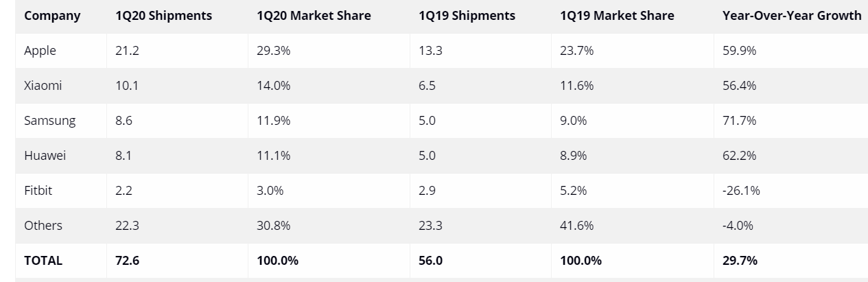Select the Samsung company name
This screenshot has height=282, width=868.
(49, 121)
